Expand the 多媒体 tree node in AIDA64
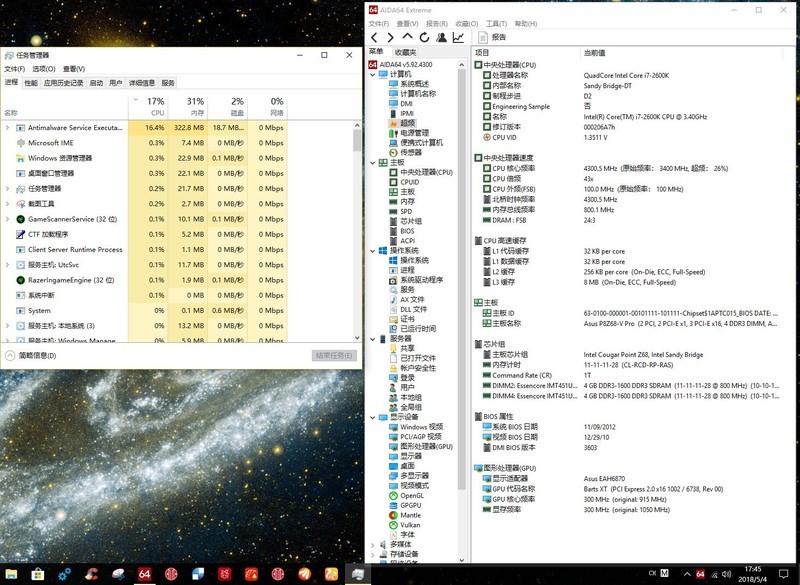The image size is (800, 585). pos(372,545)
